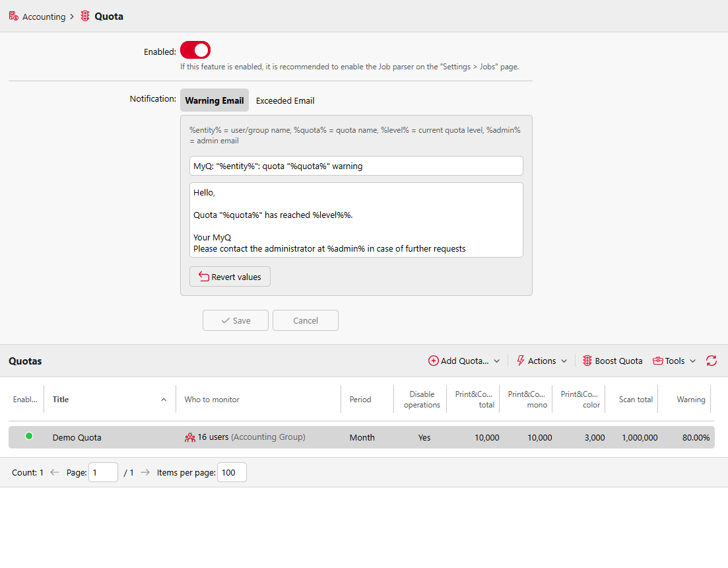Click the Boost Quota traffic light icon
Image resolution: width=728 pixels, height=568 pixels.
(x=587, y=361)
